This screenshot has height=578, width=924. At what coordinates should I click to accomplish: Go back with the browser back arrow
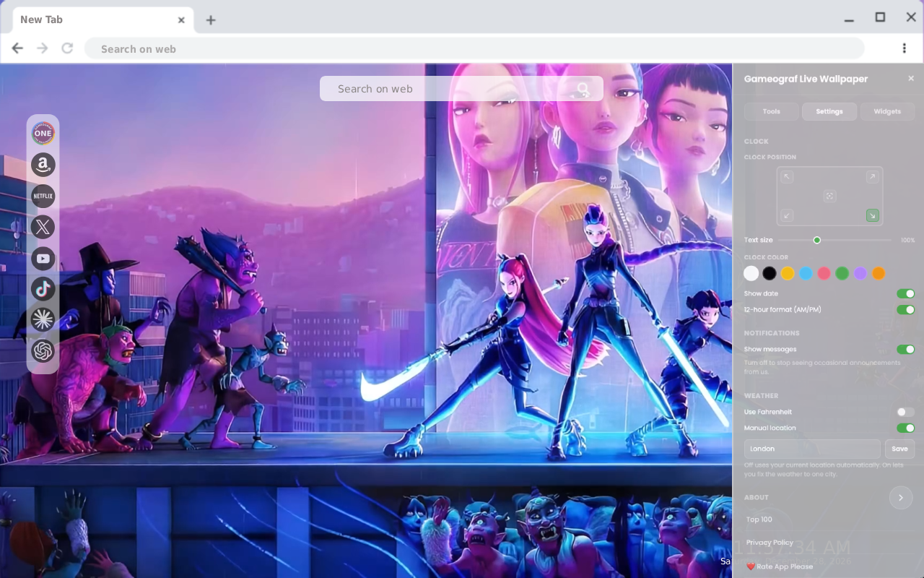17,48
